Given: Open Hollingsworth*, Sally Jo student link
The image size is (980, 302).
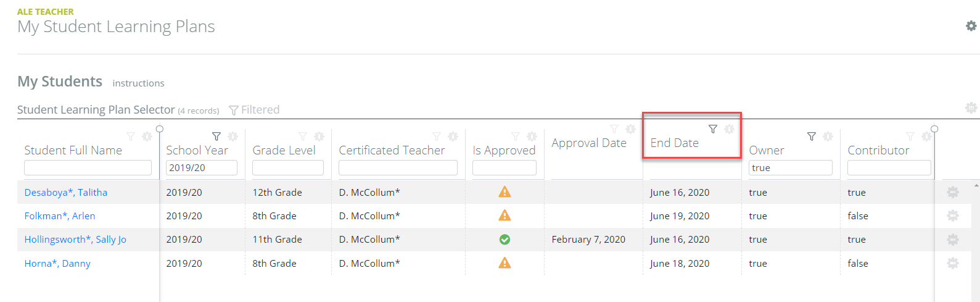Looking at the screenshot, I should 75,240.
